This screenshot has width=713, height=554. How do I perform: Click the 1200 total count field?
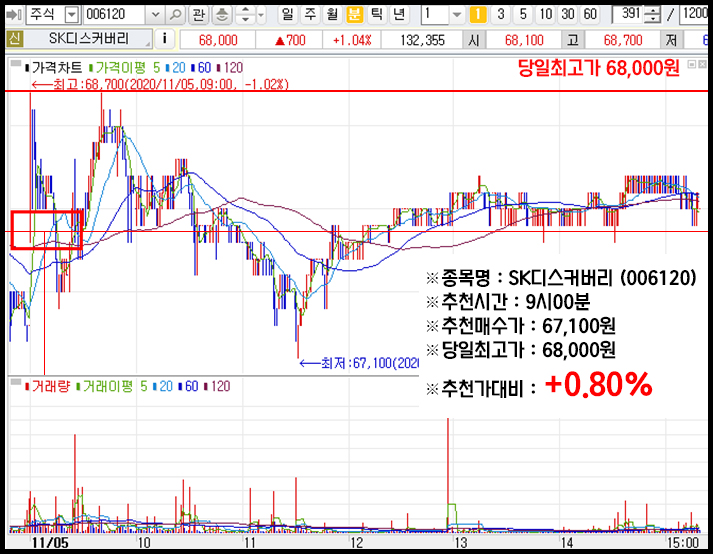[x=694, y=15]
